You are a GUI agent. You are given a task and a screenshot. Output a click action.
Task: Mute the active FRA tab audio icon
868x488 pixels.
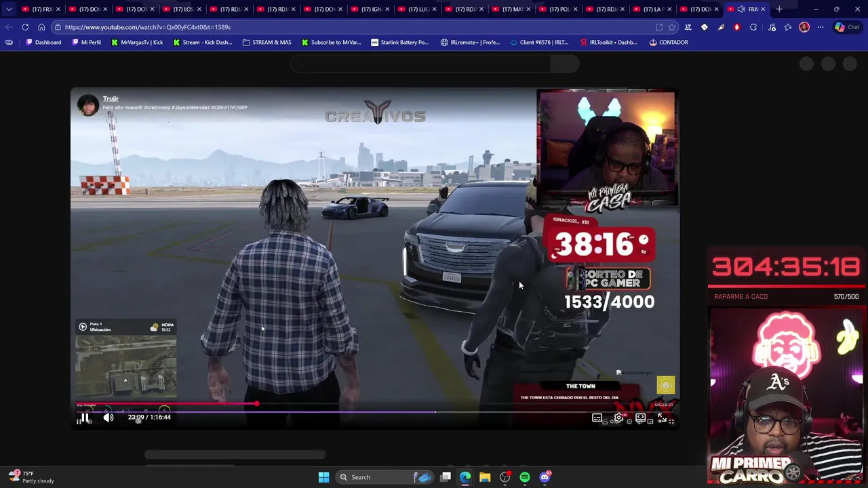tap(741, 9)
